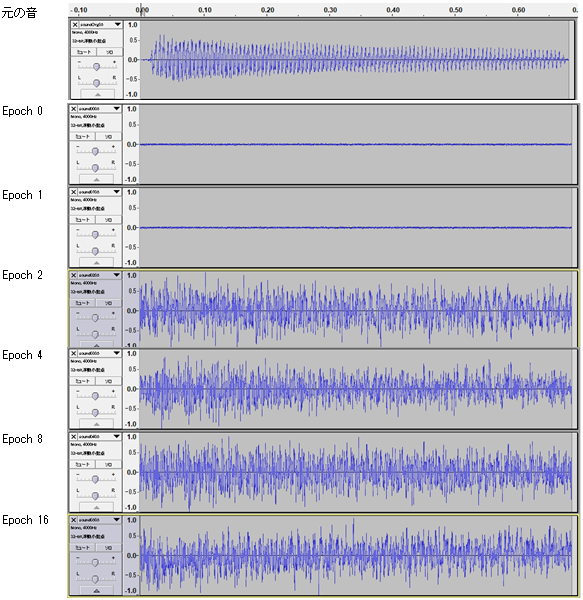Open the Epoch 0 track name dropdown

point(100,109)
